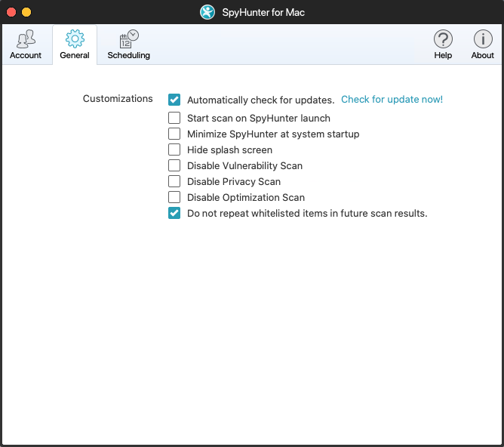Viewport: 504px width, 447px height.
Task: Enable Minimize SpyHunter at system startup
Action: click(x=174, y=134)
